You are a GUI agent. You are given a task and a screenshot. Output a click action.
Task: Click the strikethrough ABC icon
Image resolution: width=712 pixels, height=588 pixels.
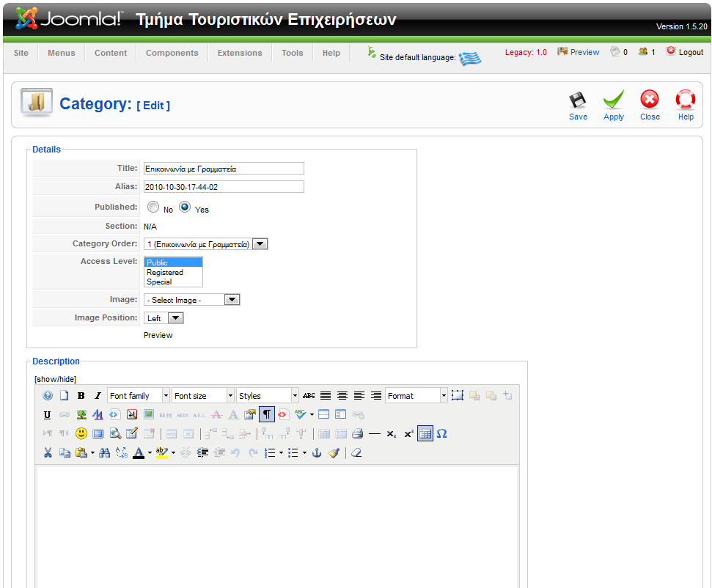[x=309, y=395]
